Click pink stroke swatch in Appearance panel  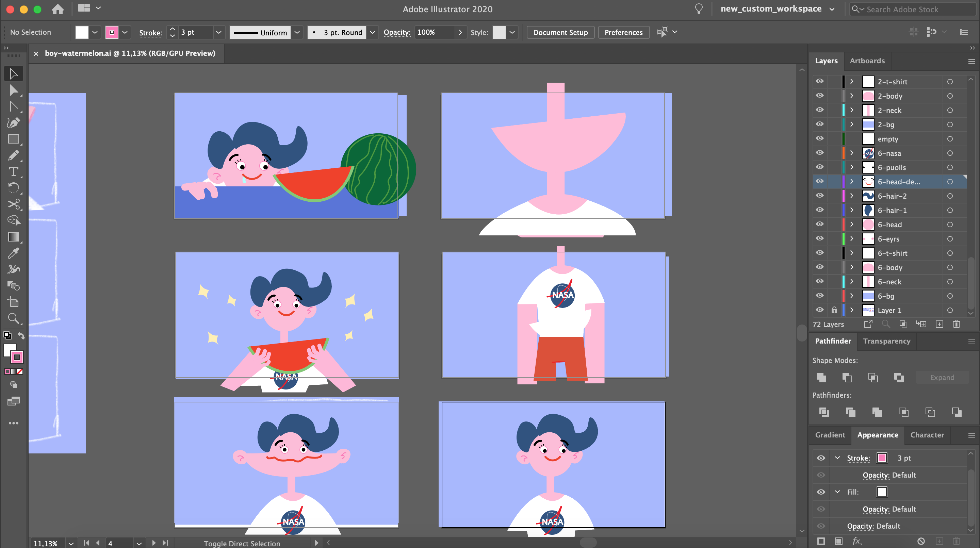point(881,458)
